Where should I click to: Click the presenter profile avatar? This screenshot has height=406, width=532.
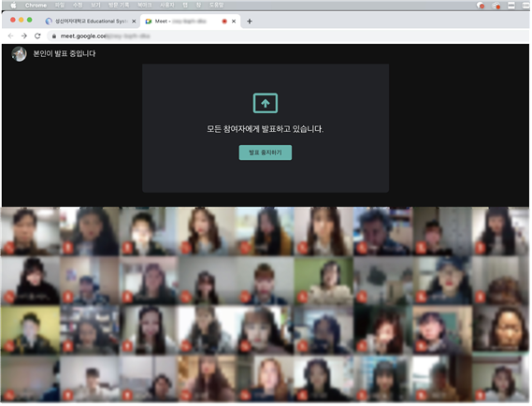[19, 53]
